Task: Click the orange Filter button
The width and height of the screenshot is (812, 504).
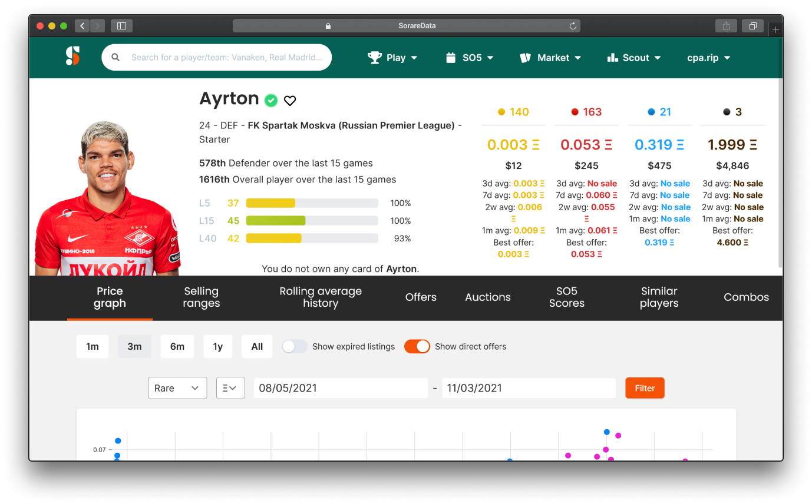Action: click(645, 388)
